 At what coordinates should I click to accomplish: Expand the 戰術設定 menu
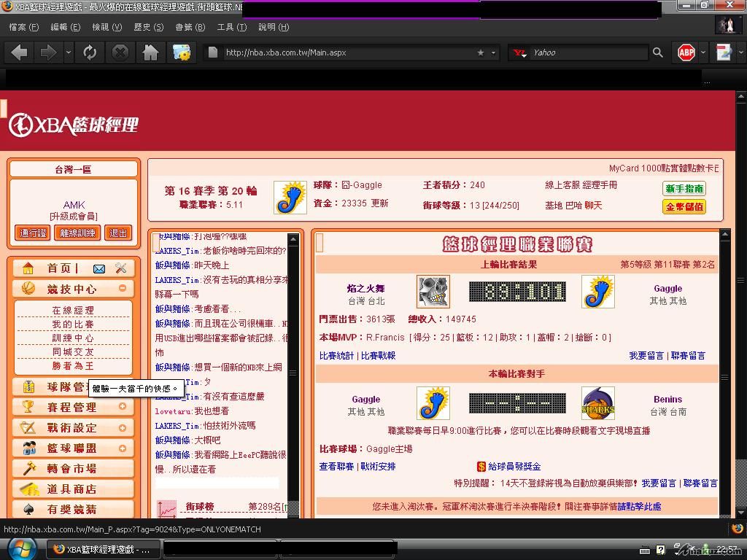(x=123, y=427)
